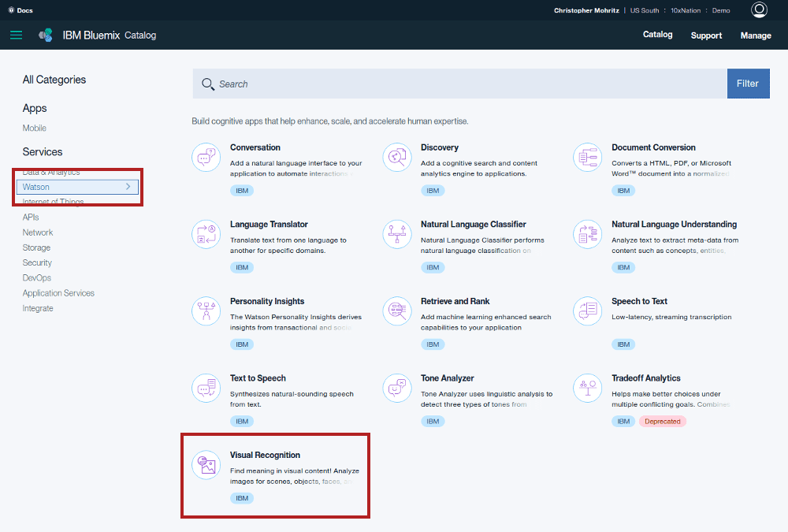Image resolution: width=788 pixels, height=532 pixels.
Task: Click the IBM Bluemix logo icon
Action: pos(46,35)
